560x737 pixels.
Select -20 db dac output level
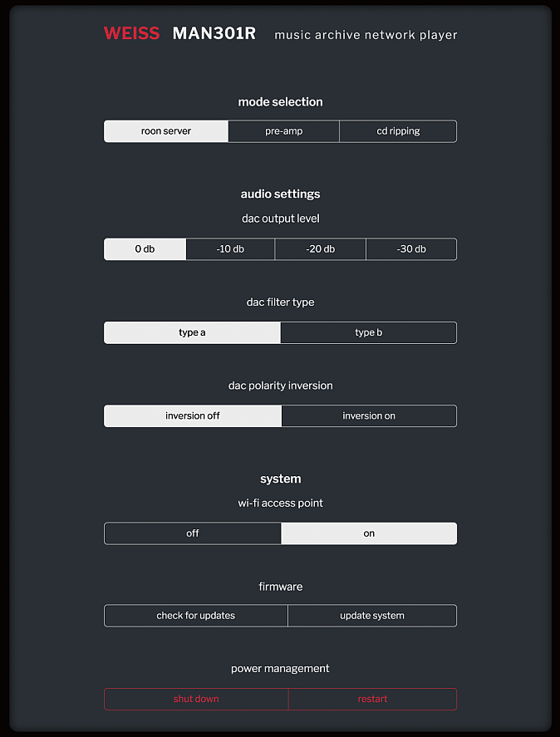(320, 249)
